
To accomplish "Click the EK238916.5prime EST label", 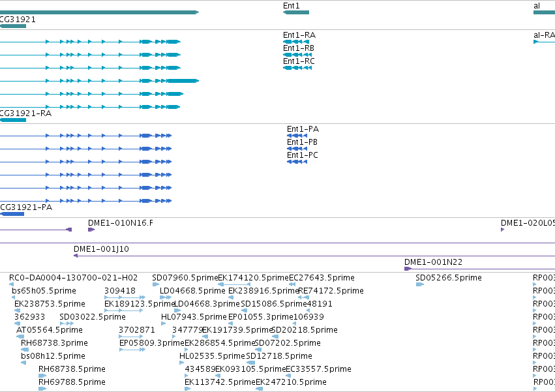I will pos(263,291).
